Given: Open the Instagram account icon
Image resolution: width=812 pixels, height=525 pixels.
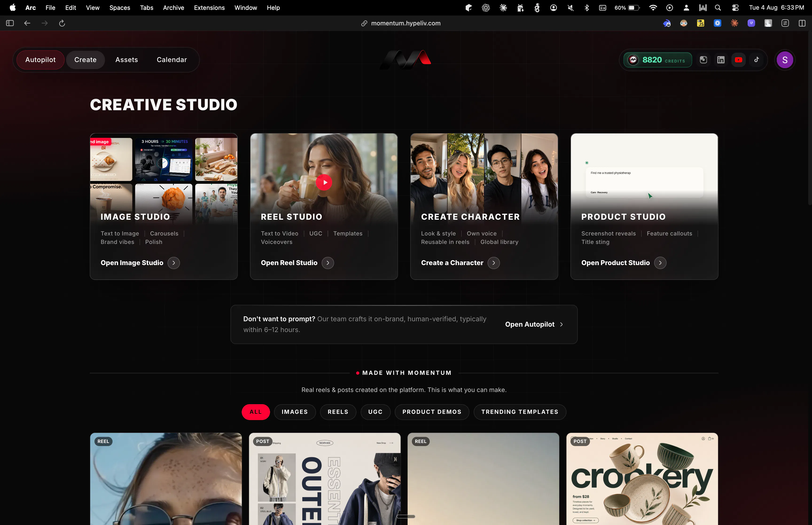Looking at the screenshot, I should click(703, 60).
